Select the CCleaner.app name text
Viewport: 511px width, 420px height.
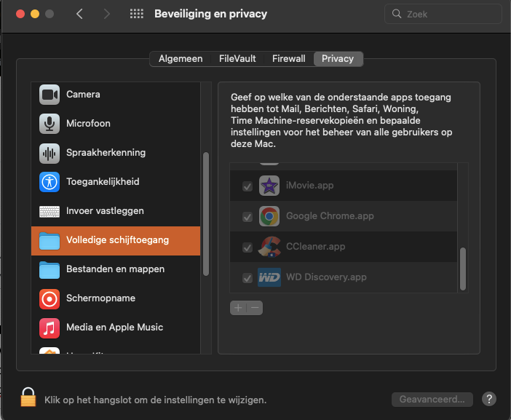coord(315,247)
